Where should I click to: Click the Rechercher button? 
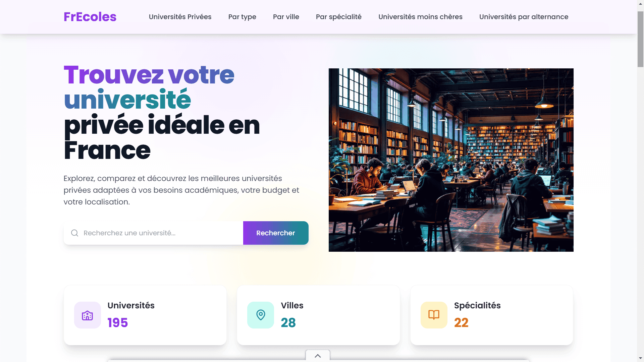(276, 233)
